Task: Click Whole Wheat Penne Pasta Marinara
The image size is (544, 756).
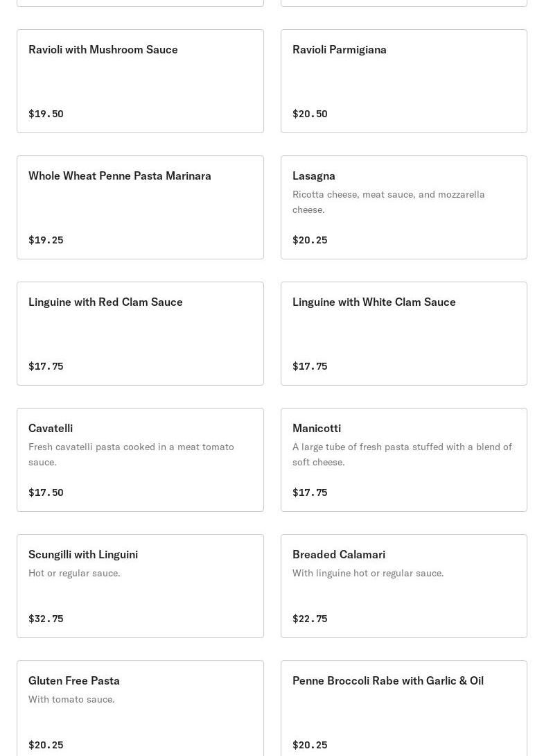Action: pos(140,207)
